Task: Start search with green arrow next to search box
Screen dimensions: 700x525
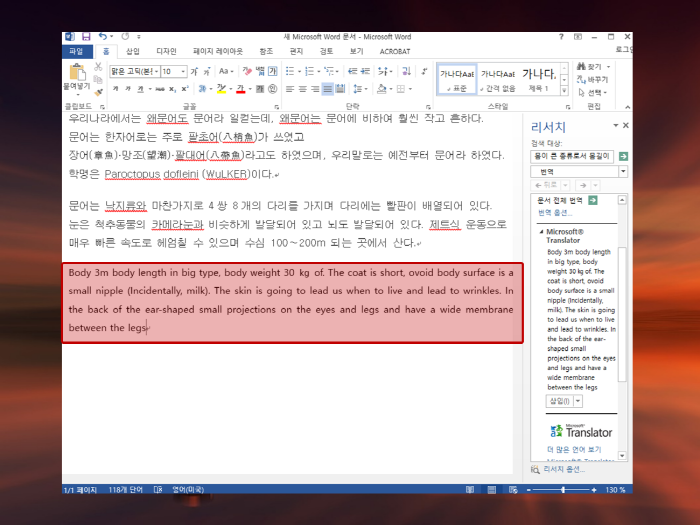Action: 624,156
